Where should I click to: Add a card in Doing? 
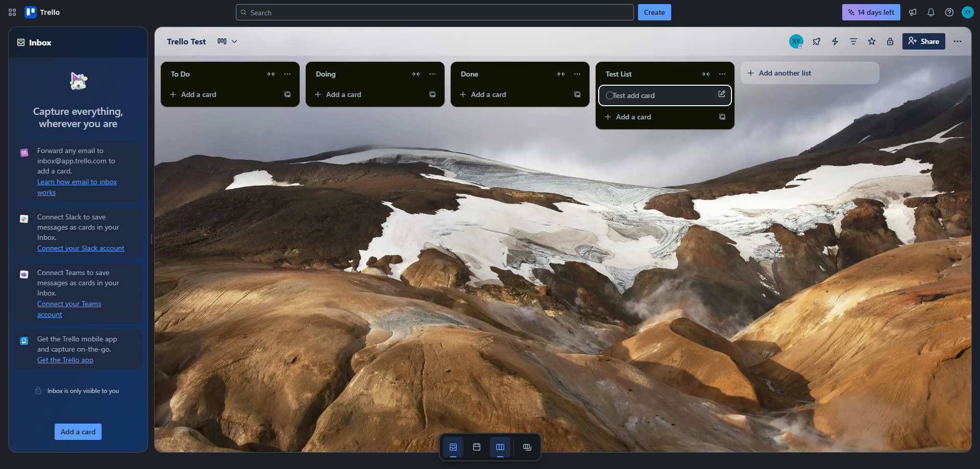pos(366,94)
